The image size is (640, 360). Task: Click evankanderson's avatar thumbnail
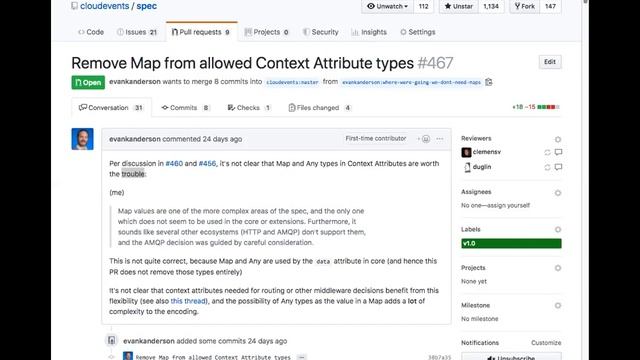pos(82,139)
